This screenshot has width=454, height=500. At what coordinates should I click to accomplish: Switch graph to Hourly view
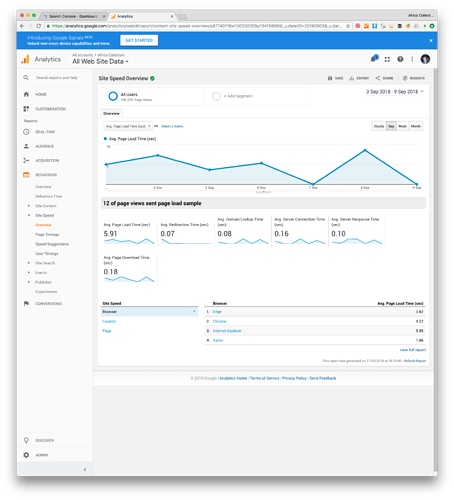coord(379,126)
